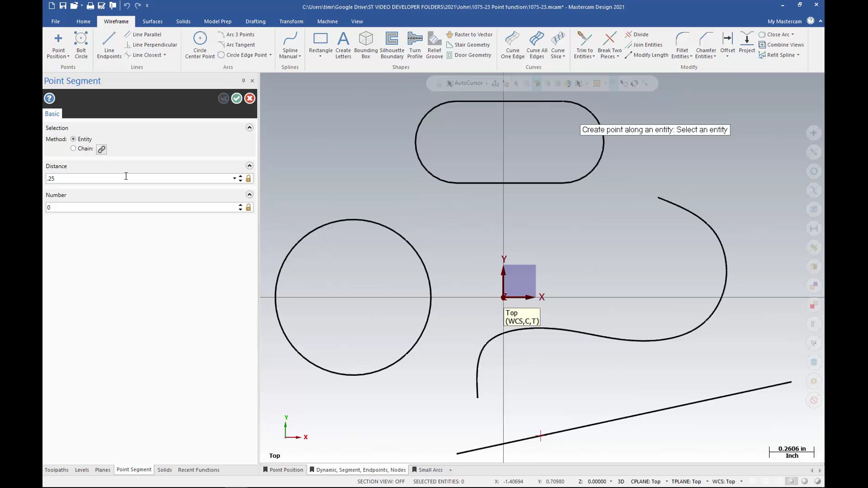Expand the Selection section panel
This screenshot has height=488, width=868.
click(x=249, y=127)
